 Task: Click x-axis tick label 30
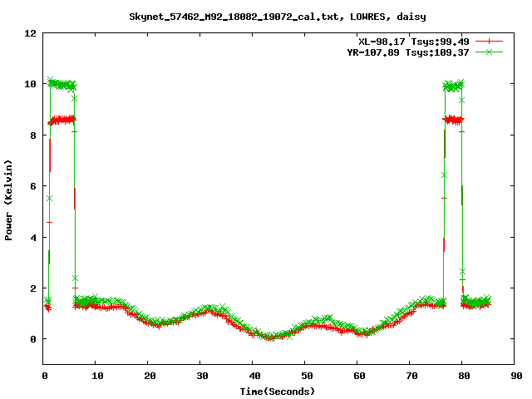coord(202,376)
